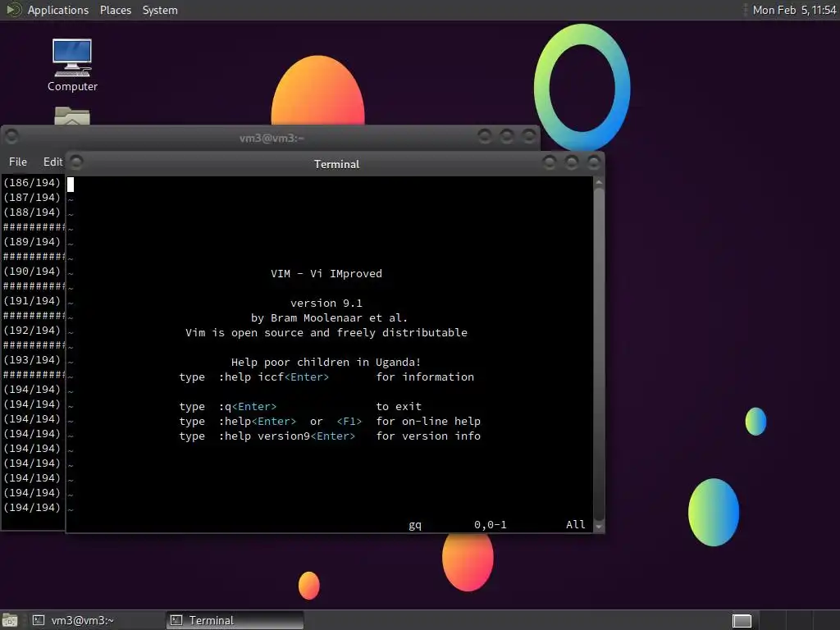
Task: Click '(187/194)' line in back terminal
Action: pos(32,198)
